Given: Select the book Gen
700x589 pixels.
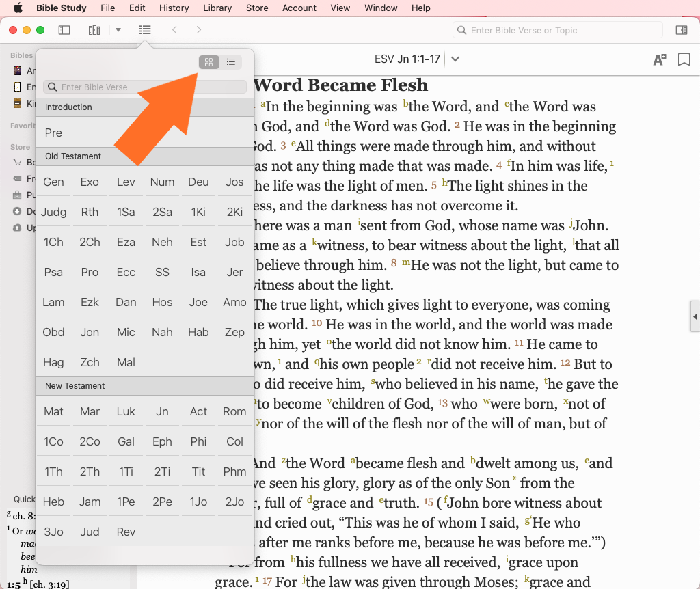Looking at the screenshot, I should click(53, 182).
